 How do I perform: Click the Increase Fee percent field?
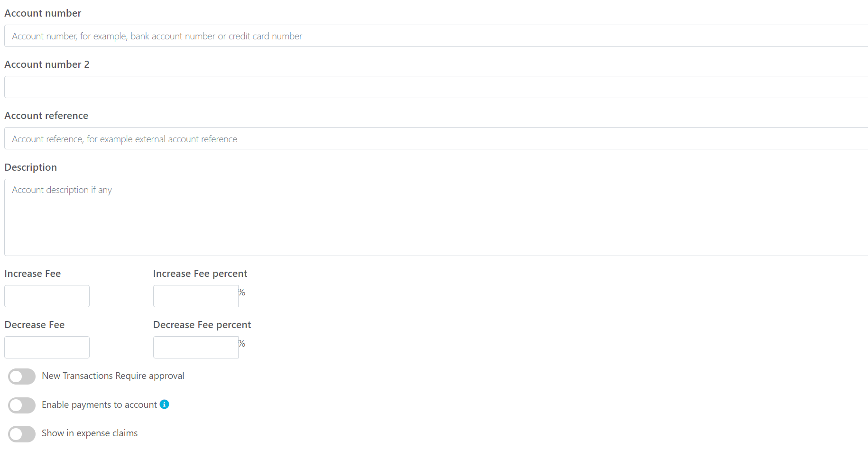tap(196, 296)
